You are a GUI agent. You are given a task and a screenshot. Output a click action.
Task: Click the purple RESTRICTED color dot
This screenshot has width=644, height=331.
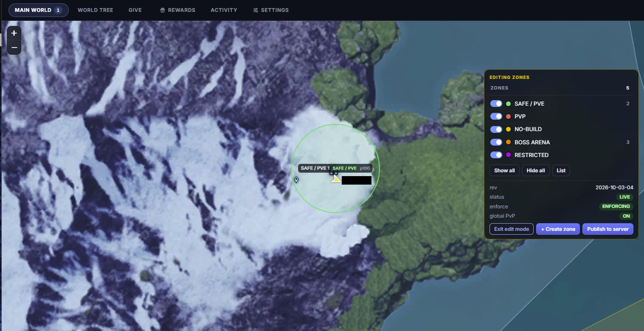[508, 155]
